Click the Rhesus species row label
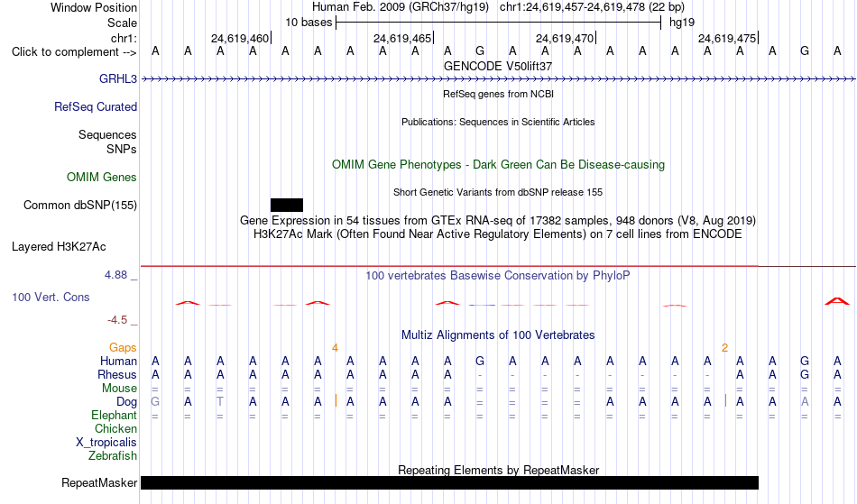Viewport: 857px width, 504px height. 117,374
